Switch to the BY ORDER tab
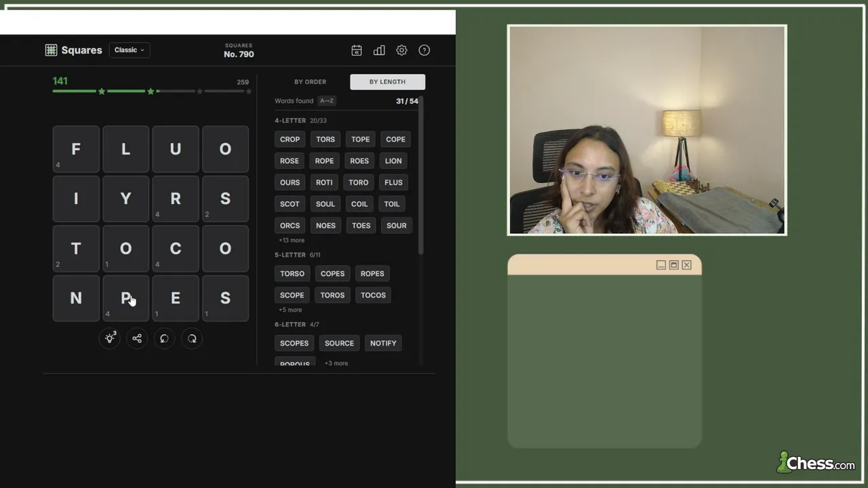 [x=311, y=82]
